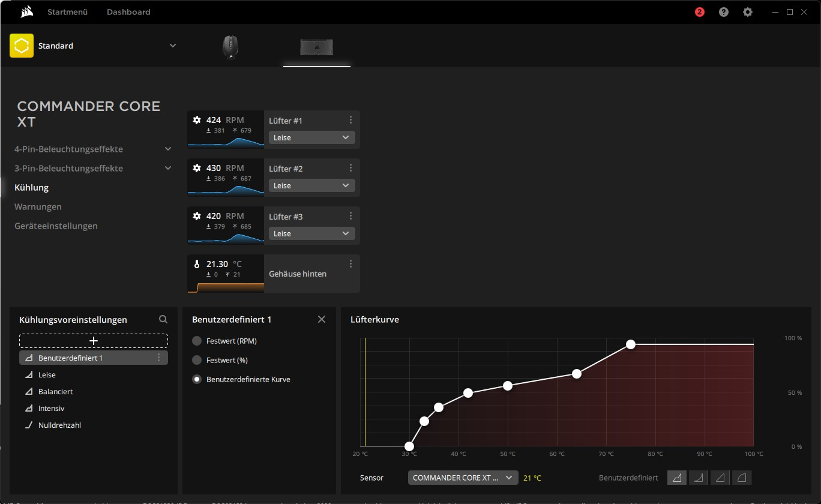The height and width of the screenshot is (504, 821).
Task: Open Warnungen in the sidebar
Action: point(38,206)
